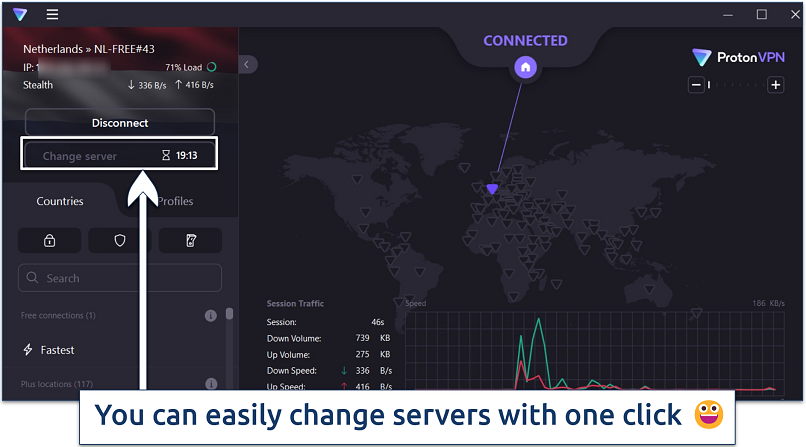
Task: Open the hamburger menu
Action: coord(52,15)
